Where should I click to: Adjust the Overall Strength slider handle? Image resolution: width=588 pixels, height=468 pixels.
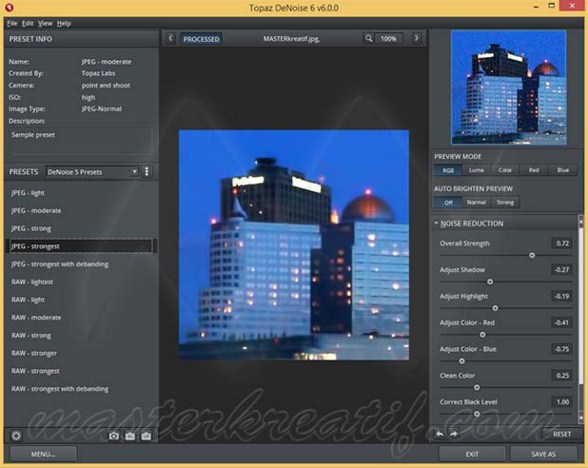click(x=532, y=255)
